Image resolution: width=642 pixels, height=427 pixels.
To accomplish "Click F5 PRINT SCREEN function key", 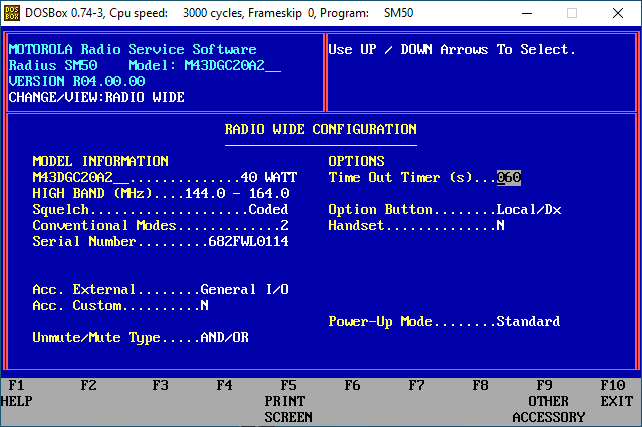I will (288, 401).
